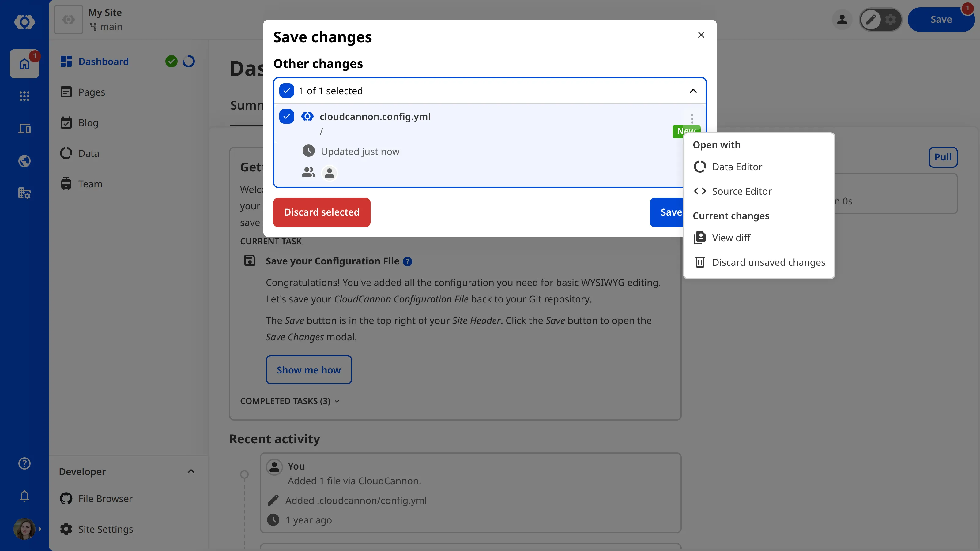The height and width of the screenshot is (551, 980).
Task: Click the syncing spinner icon beside Dashboard
Action: [189, 61]
